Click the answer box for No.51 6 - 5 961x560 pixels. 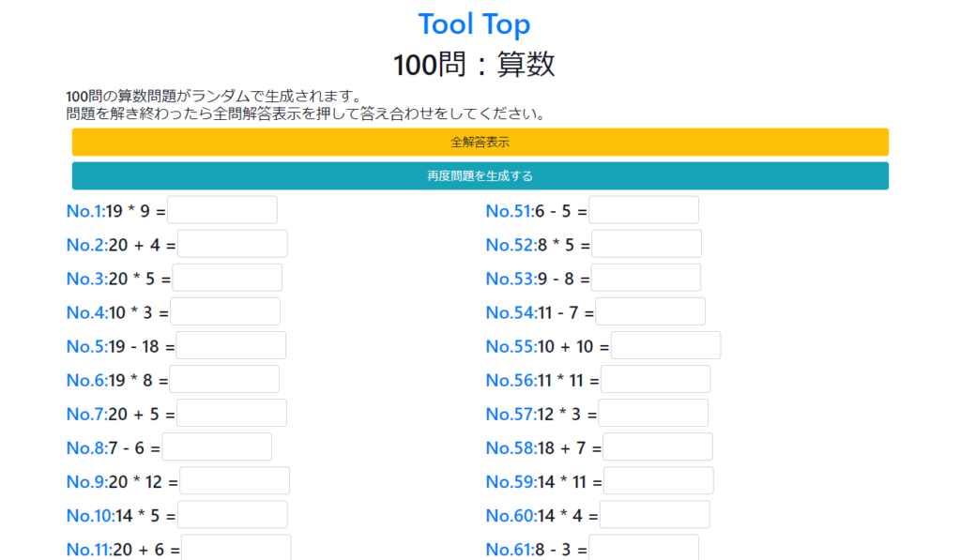[x=644, y=210]
